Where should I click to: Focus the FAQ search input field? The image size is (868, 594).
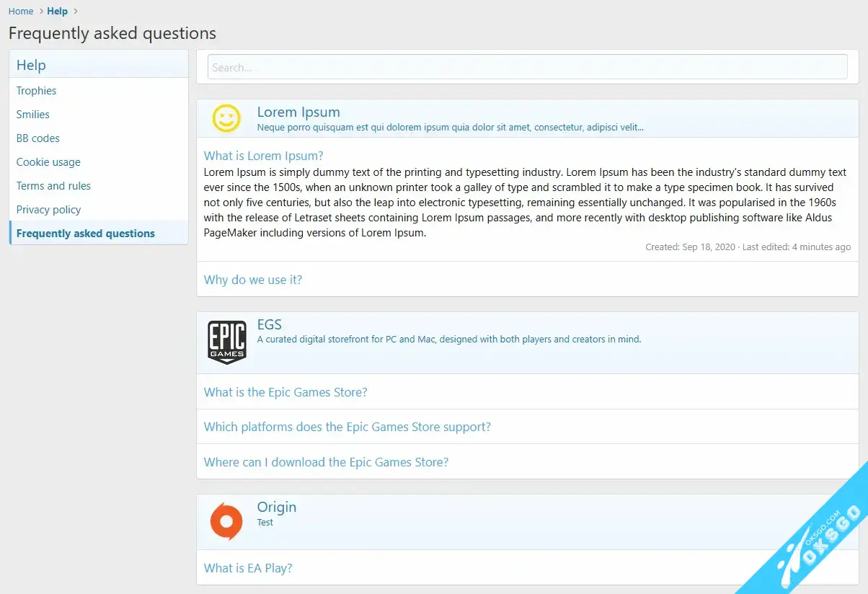pos(527,67)
